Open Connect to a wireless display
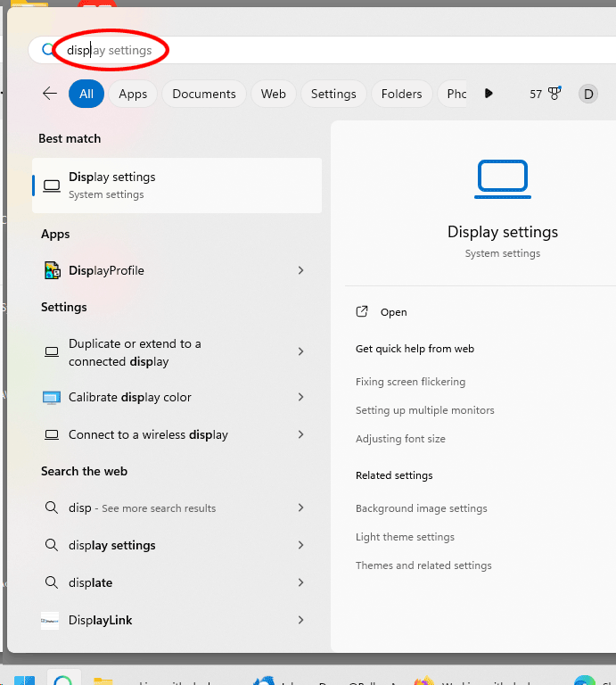 click(177, 434)
